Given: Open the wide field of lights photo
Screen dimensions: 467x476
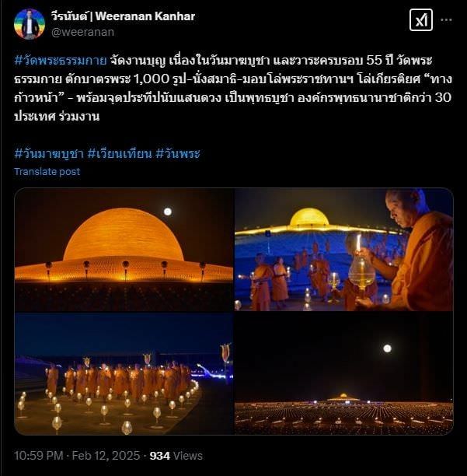Looking at the screenshot, I should 344,373.
